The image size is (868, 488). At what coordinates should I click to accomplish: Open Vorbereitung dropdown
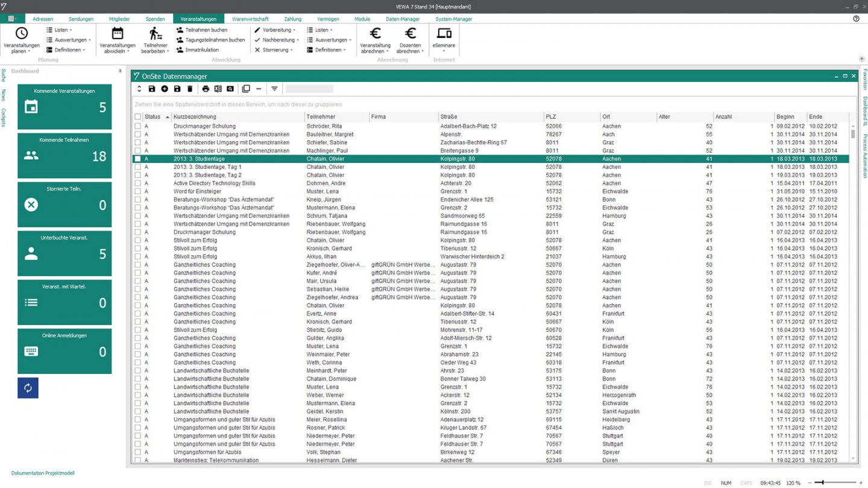275,30
